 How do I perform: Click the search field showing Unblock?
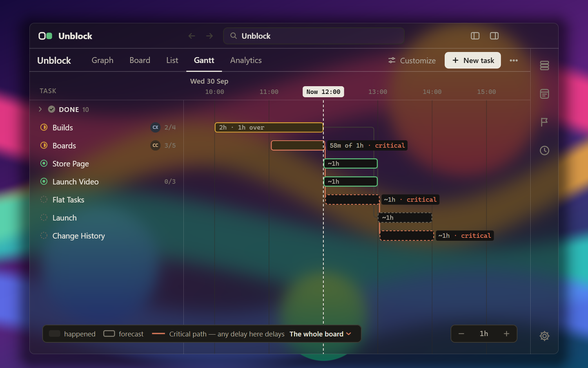[x=314, y=36]
